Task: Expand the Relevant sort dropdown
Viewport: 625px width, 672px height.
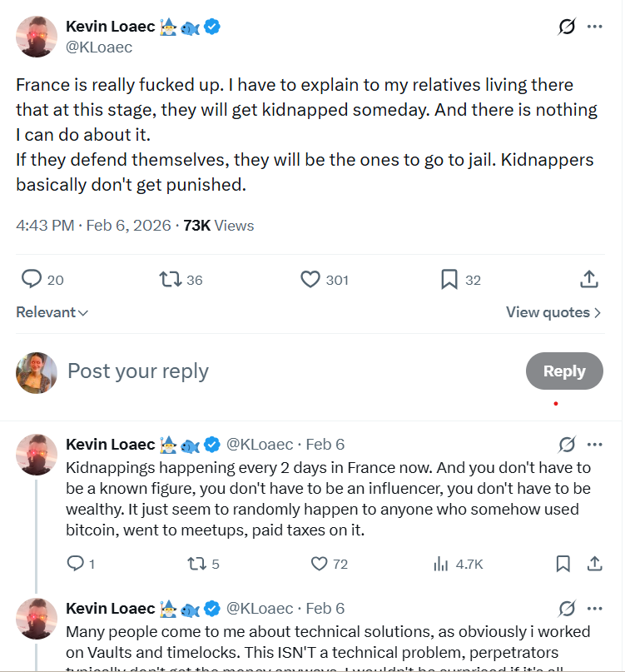Action: tap(52, 313)
